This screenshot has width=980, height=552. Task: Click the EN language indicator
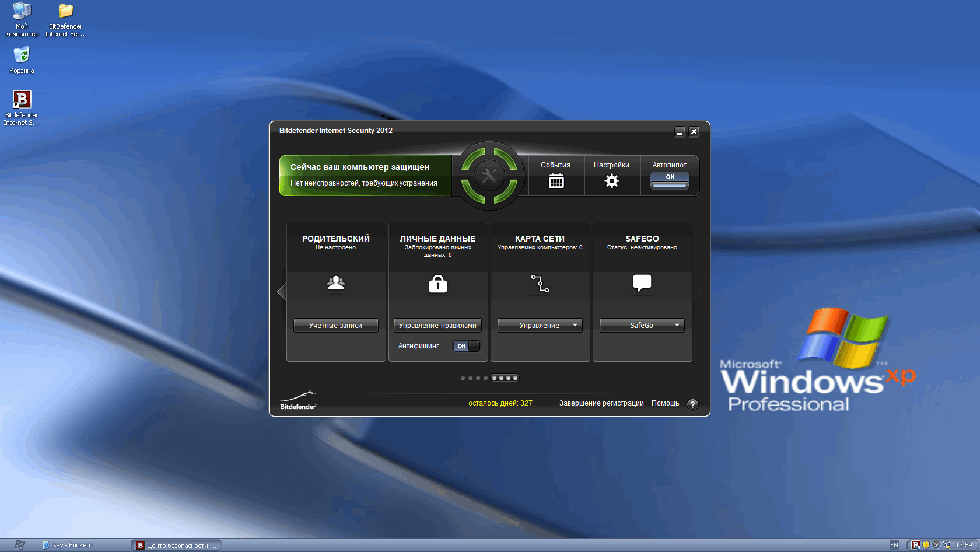[894, 545]
